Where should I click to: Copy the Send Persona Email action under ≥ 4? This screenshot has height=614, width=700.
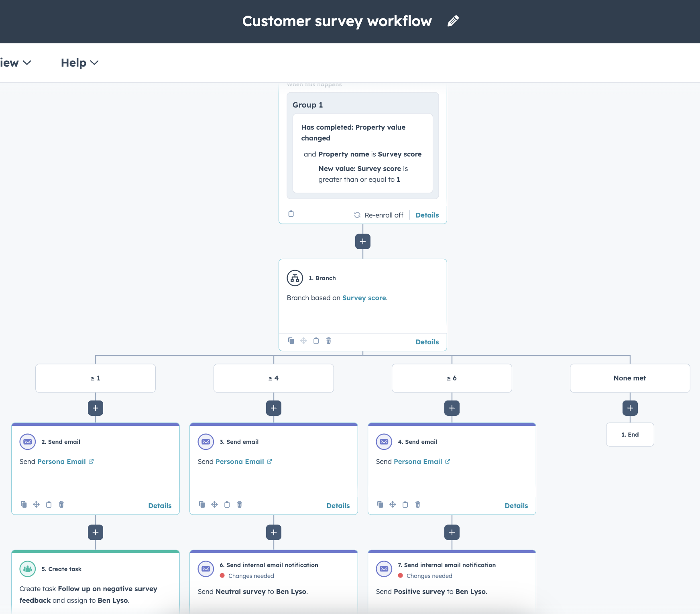202,505
